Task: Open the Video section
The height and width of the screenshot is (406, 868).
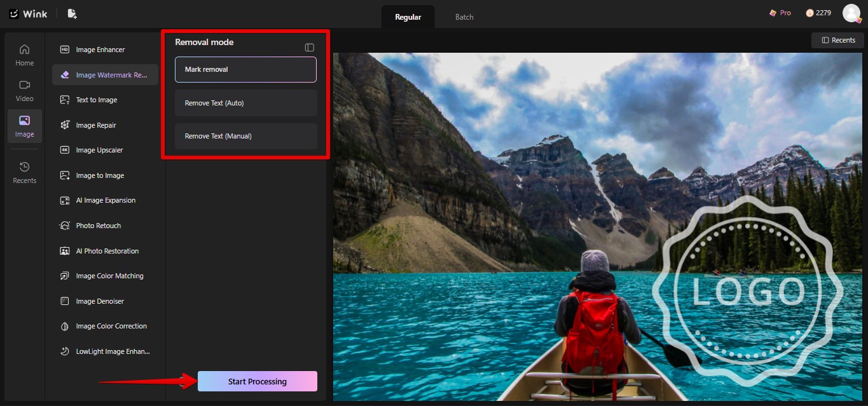Action: click(x=25, y=91)
